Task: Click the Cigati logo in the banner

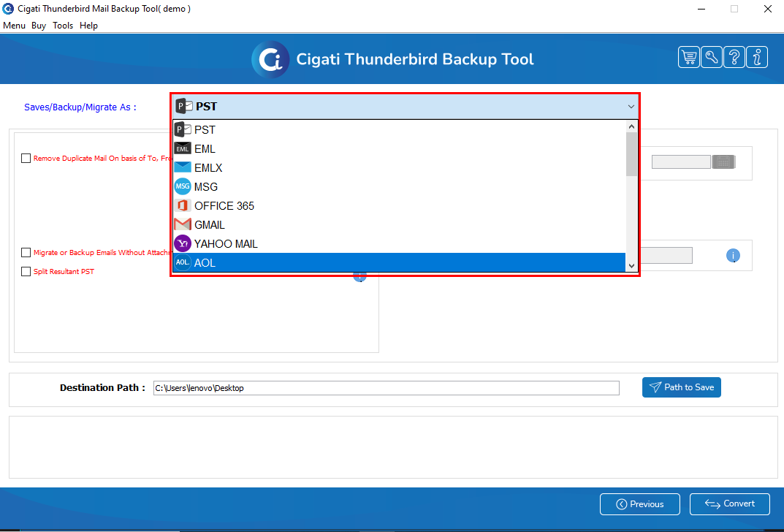Action: [270, 59]
